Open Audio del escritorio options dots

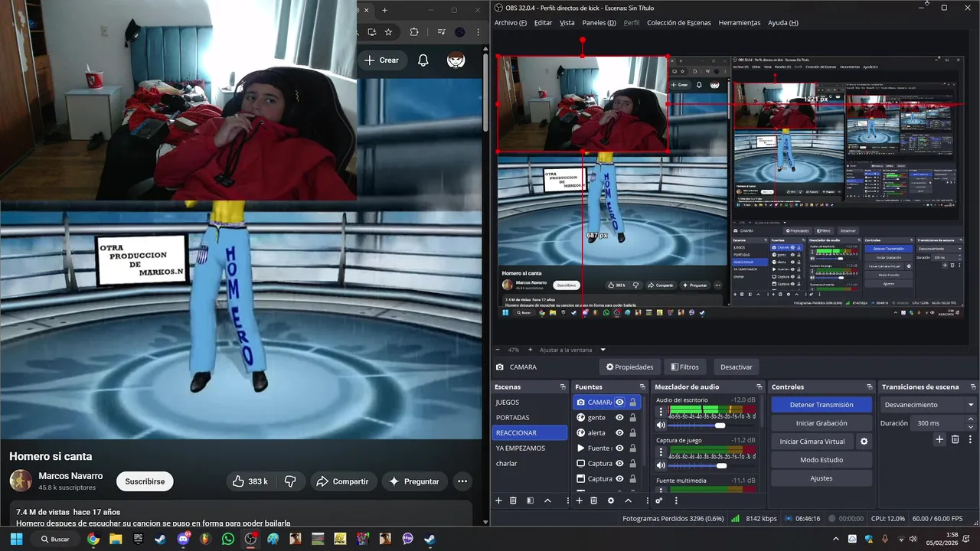click(x=661, y=412)
